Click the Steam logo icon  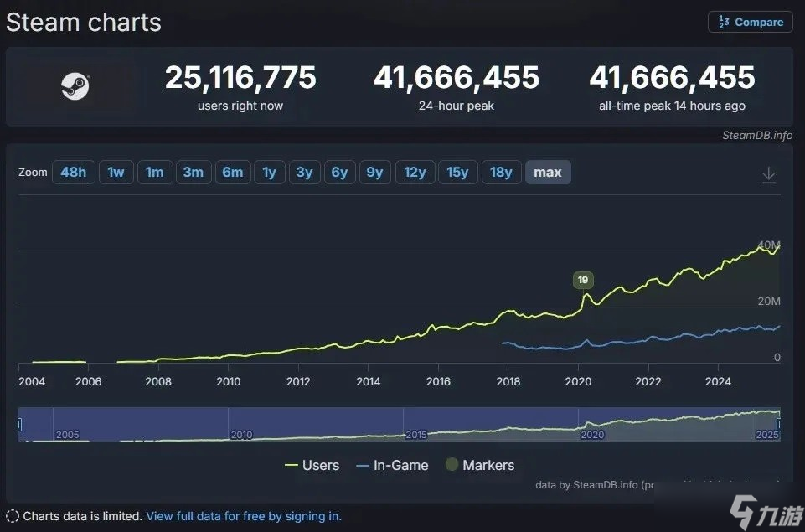(x=75, y=86)
